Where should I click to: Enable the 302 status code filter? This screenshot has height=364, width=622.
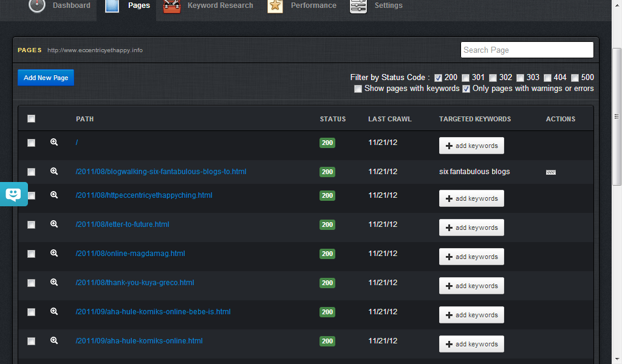point(493,78)
